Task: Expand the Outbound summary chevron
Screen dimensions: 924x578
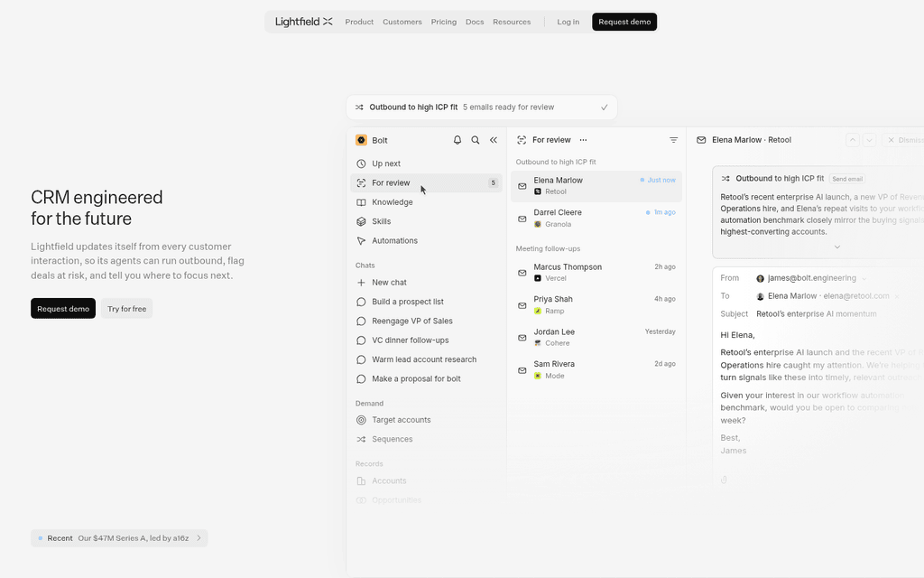Action: [836, 247]
